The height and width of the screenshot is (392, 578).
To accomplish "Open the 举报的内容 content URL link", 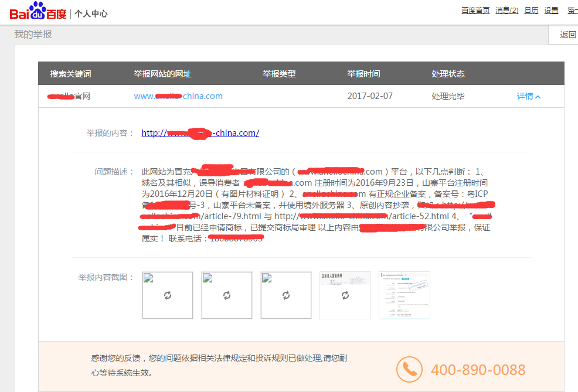I will (x=200, y=133).
